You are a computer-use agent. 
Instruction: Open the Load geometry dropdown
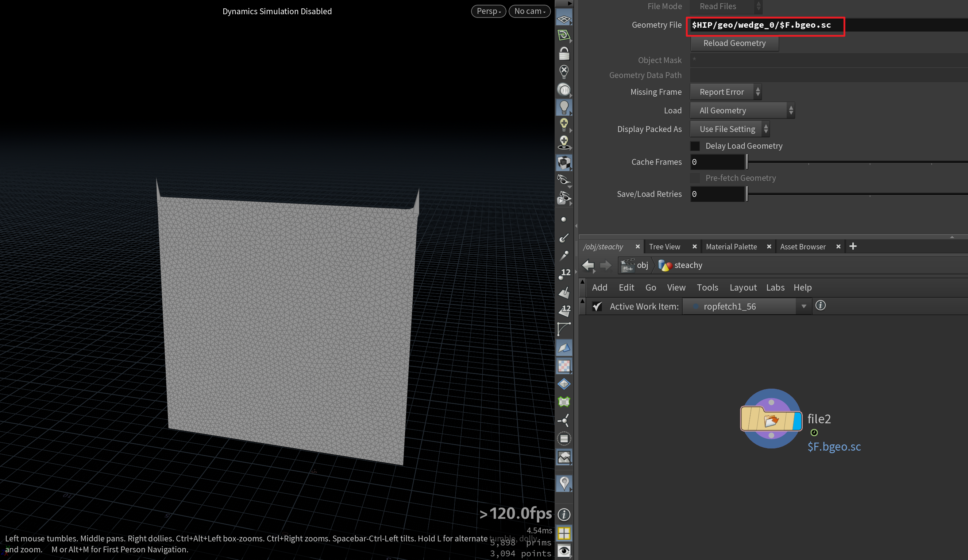742,110
